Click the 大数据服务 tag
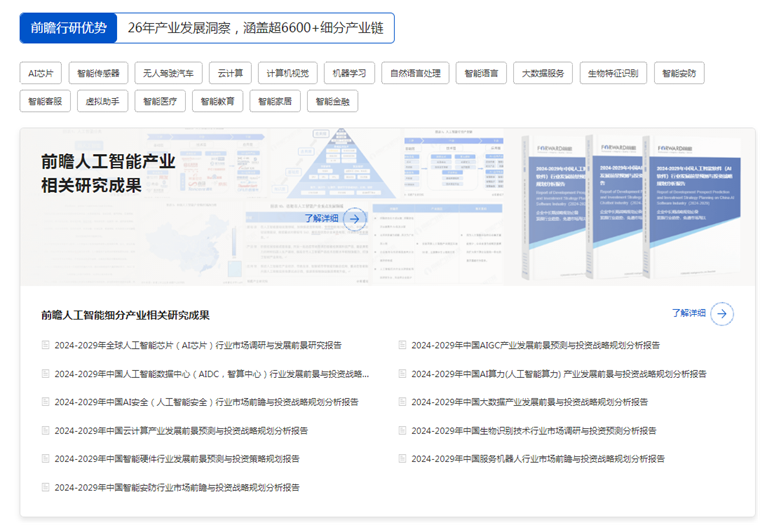The width and height of the screenshot is (760, 525). (x=543, y=73)
